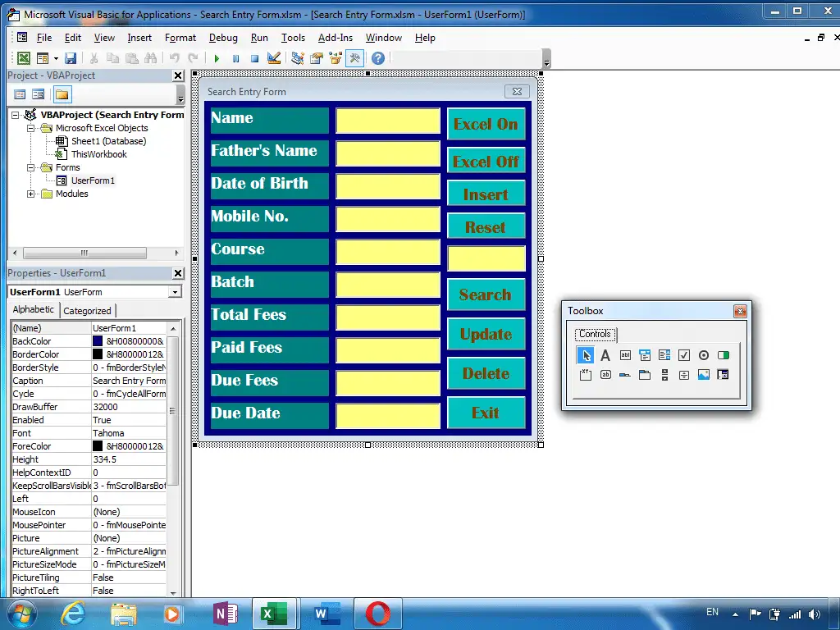Select the Image tool in Toolbox
840x630 pixels.
pyautogui.click(x=704, y=374)
